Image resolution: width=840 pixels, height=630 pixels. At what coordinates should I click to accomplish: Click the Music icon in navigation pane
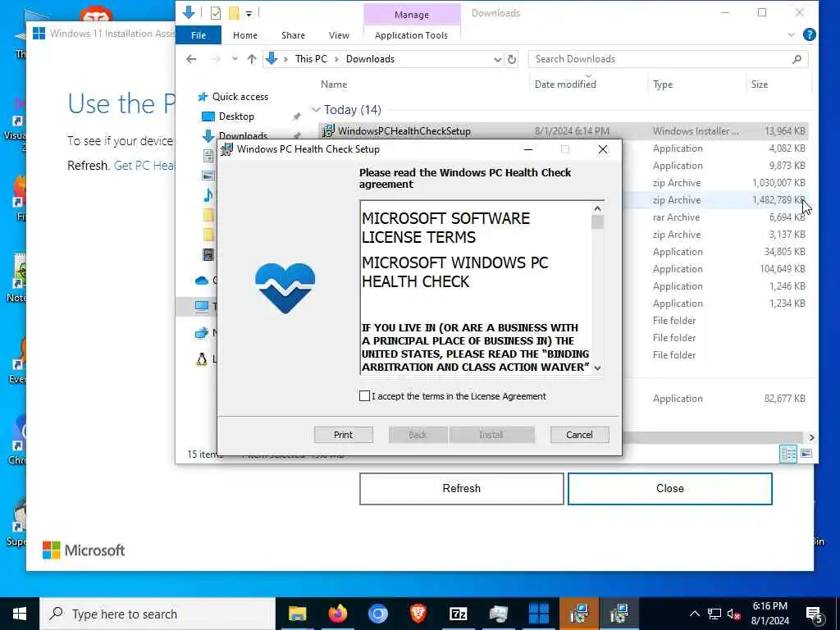click(208, 195)
